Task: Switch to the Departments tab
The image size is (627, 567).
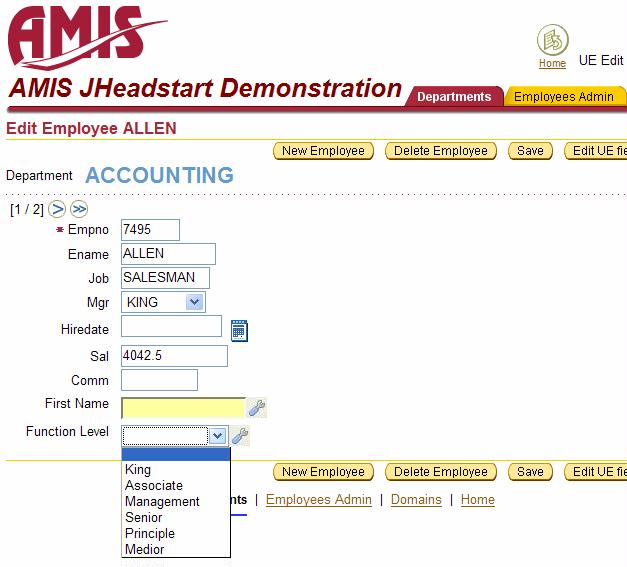Action: pos(454,97)
